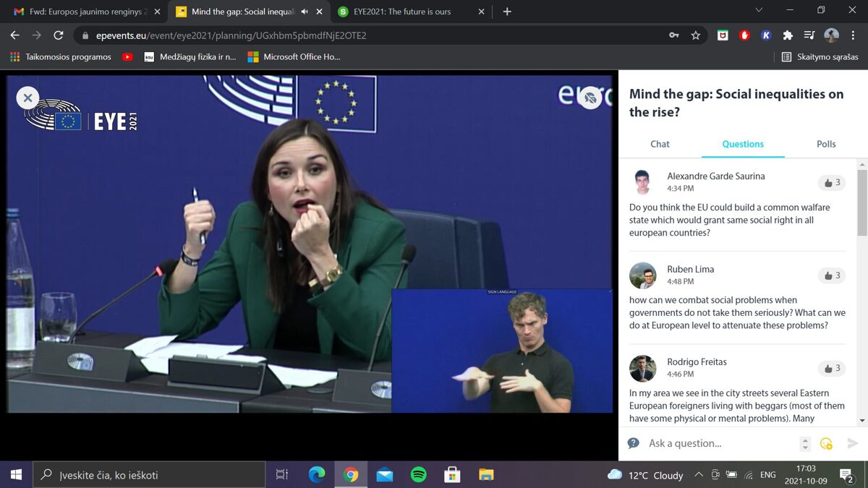Open Taikomosios programos apps shortcut

(x=61, y=56)
